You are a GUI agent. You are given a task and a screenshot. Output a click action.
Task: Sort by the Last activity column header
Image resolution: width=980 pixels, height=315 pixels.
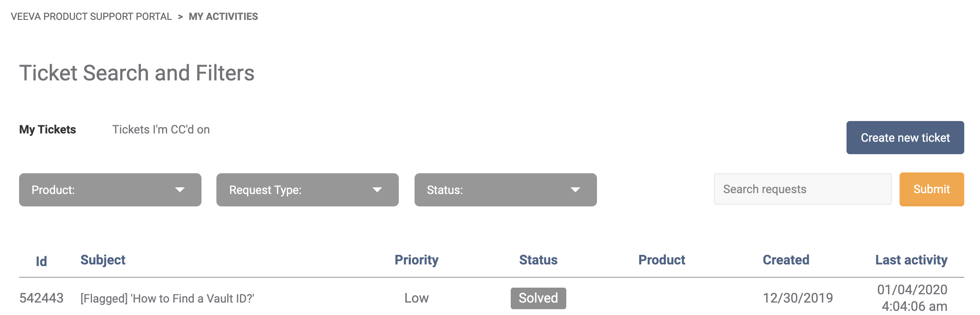click(911, 260)
